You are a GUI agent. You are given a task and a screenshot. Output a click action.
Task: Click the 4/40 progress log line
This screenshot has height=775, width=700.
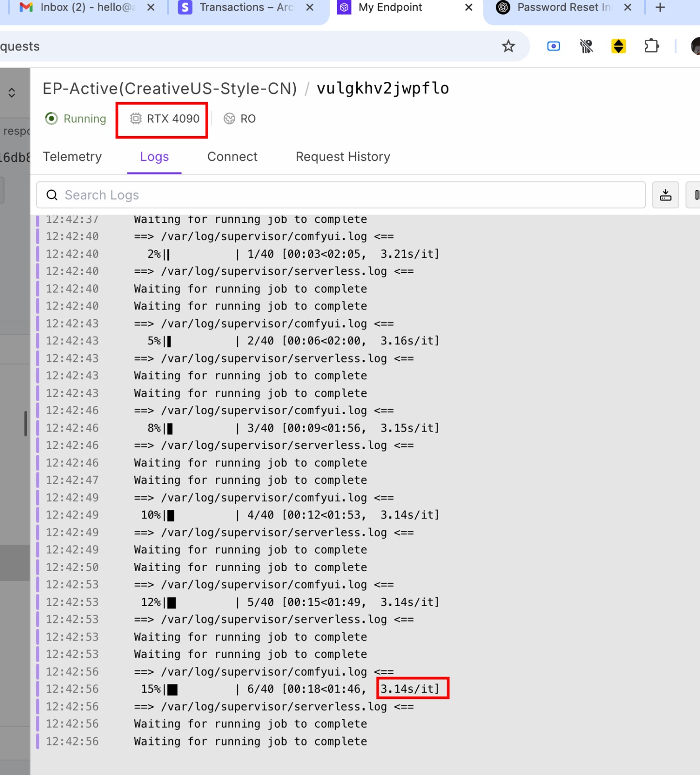pos(290,515)
